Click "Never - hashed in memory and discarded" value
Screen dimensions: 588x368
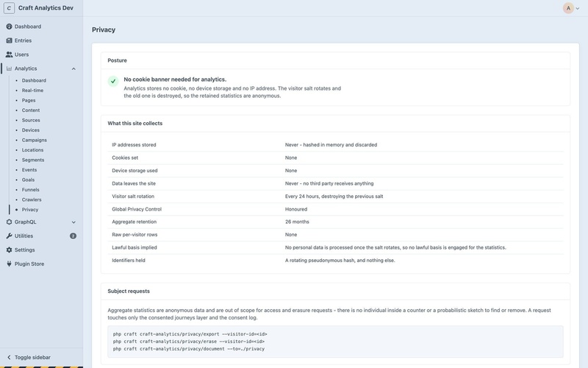[x=331, y=145]
